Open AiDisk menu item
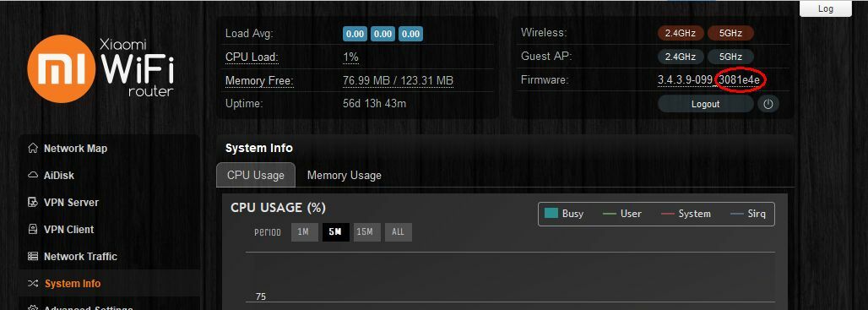This screenshot has width=868, height=310. click(58, 176)
